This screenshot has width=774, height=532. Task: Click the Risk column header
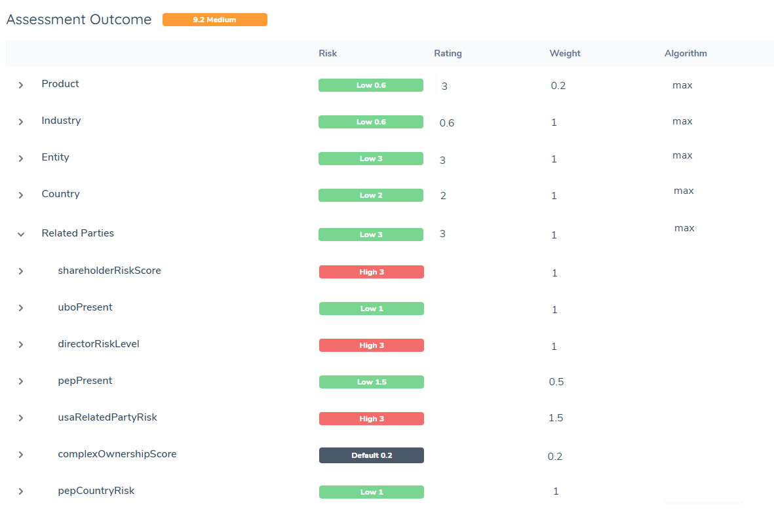coord(328,54)
